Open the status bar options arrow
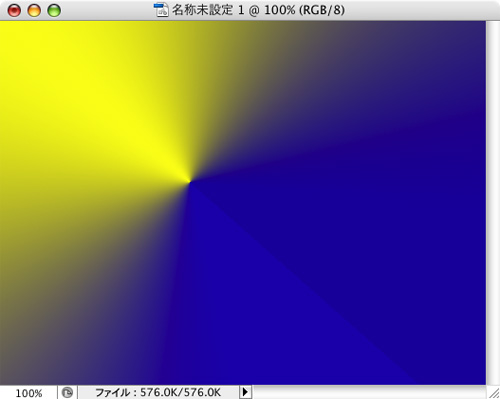This screenshot has width=500, height=399. (x=245, y=392)
